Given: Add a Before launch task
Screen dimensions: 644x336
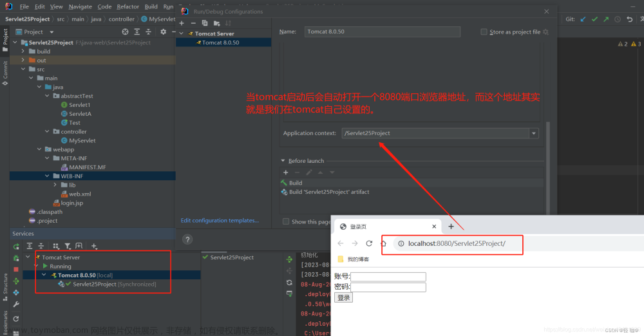Looking at the screenshot, I should click(x=286, y=173).
